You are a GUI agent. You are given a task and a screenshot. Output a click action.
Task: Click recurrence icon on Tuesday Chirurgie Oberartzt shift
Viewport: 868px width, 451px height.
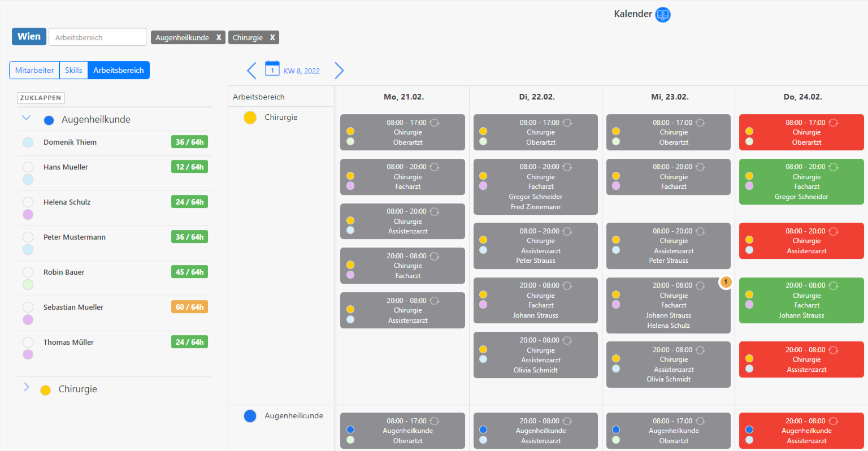pyautogui.click(x=567, y=123)
